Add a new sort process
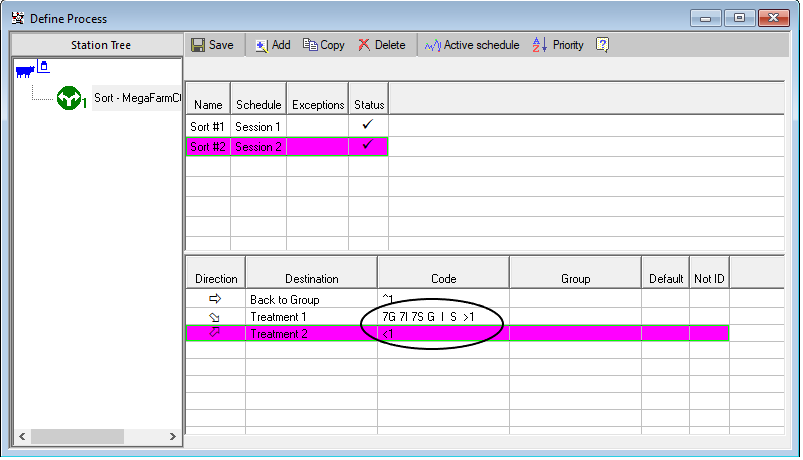The image size is (803, 460). coord(272,45)
